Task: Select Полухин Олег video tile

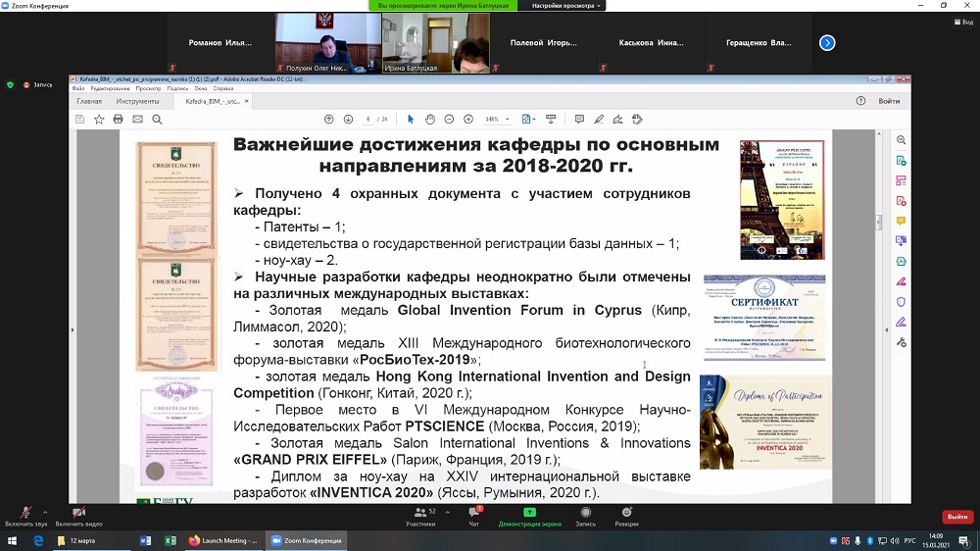Action: (x=327, y=43)
